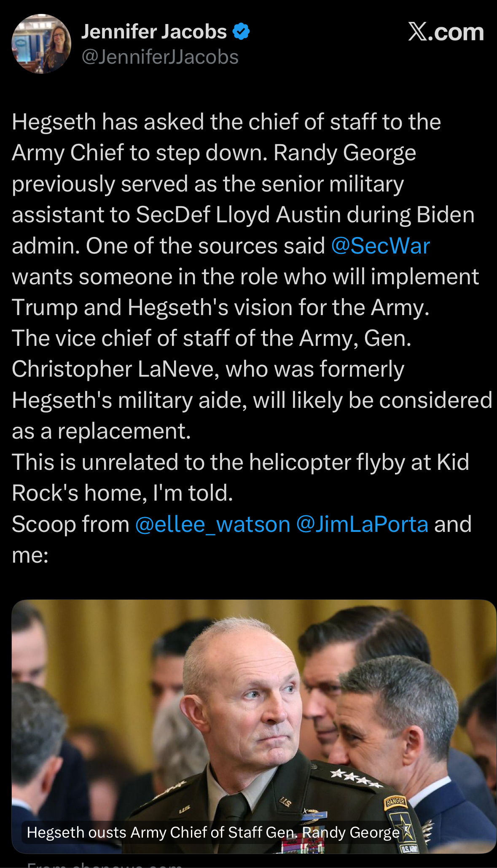This screenshot has height=868, width=497.
Task: Open Jennifer Jacobs' circular profile avatar
Action: [x=41, y=44]
